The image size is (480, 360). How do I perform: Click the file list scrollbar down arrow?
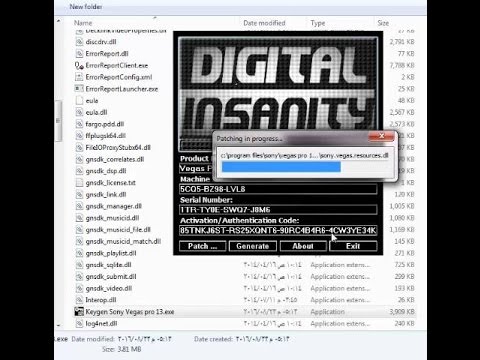pos(58,325)
